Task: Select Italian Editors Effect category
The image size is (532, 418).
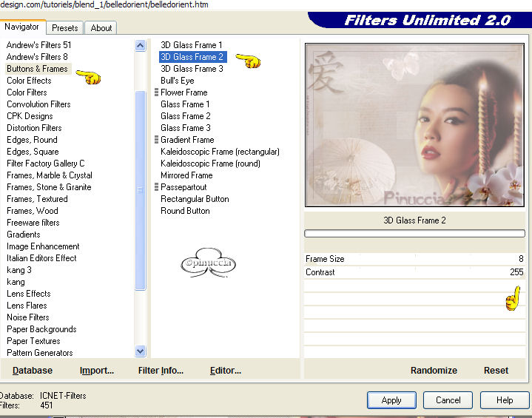Action: click(x=41, y=258)
